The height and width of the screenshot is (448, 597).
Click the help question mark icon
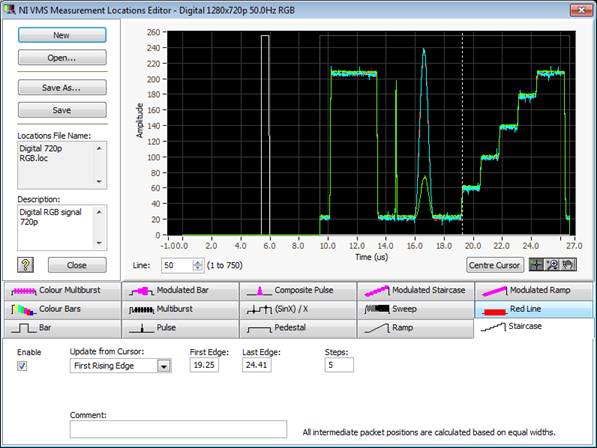point(26,265)
